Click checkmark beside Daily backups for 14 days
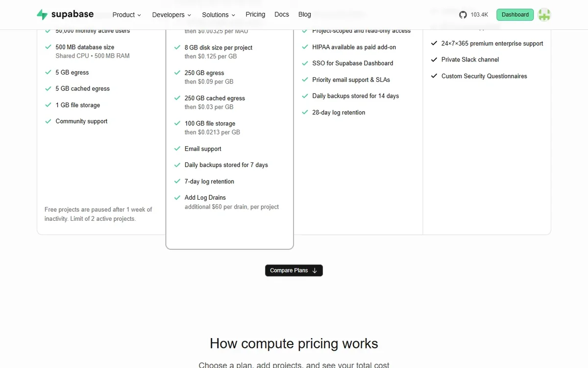588x368 pixels. pos(305,96)
